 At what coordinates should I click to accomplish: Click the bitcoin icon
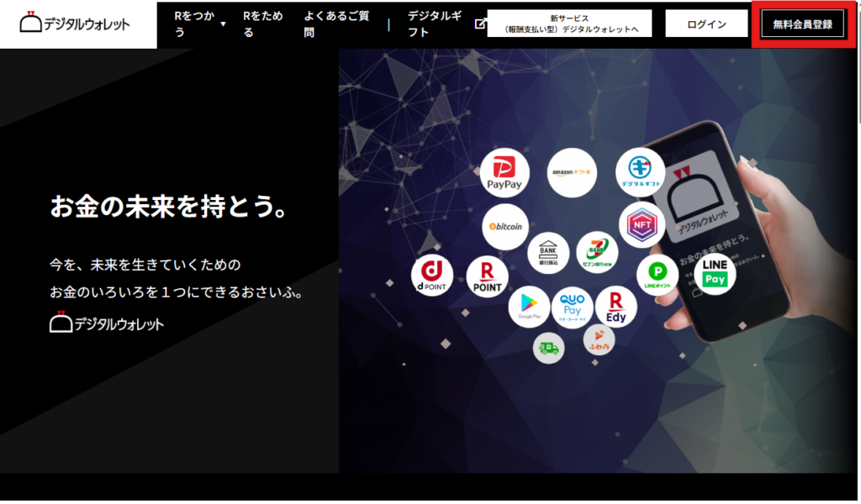pyautogui.click(x=505, y=227)
